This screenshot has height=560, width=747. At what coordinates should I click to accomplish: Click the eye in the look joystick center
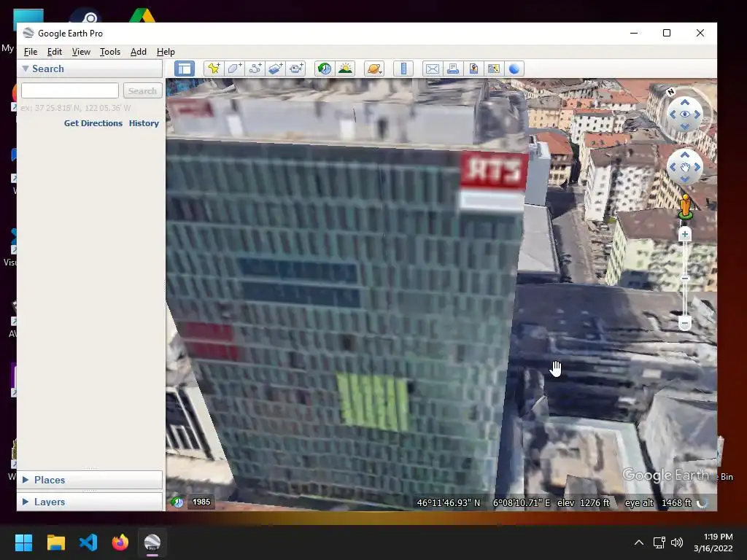(x=684, y=114)
